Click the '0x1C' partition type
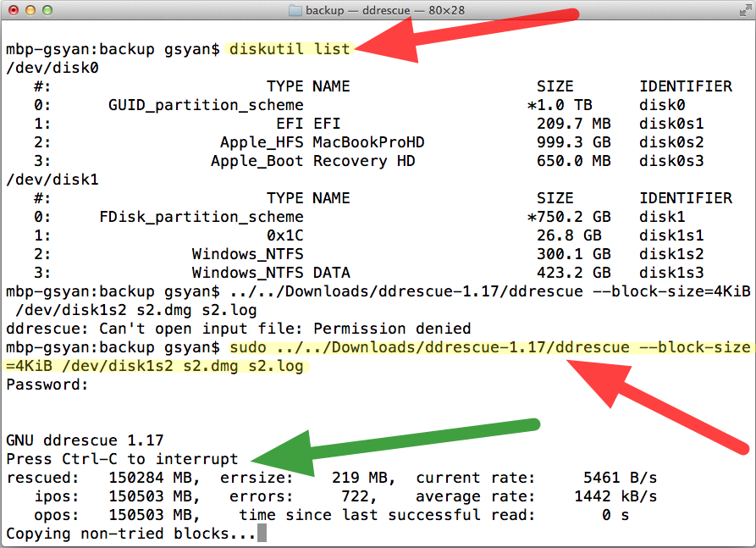756x548 pixels. (285, 235)
